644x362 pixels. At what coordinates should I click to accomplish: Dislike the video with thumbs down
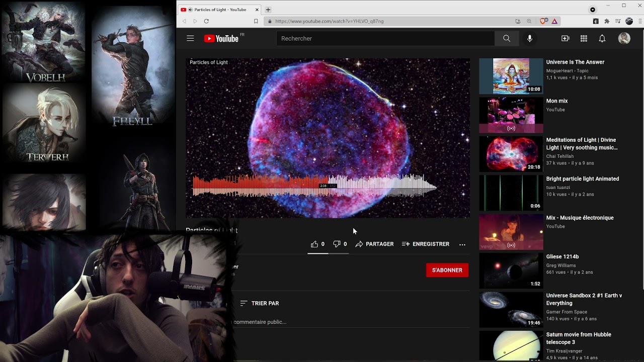[x=337, y=244]
